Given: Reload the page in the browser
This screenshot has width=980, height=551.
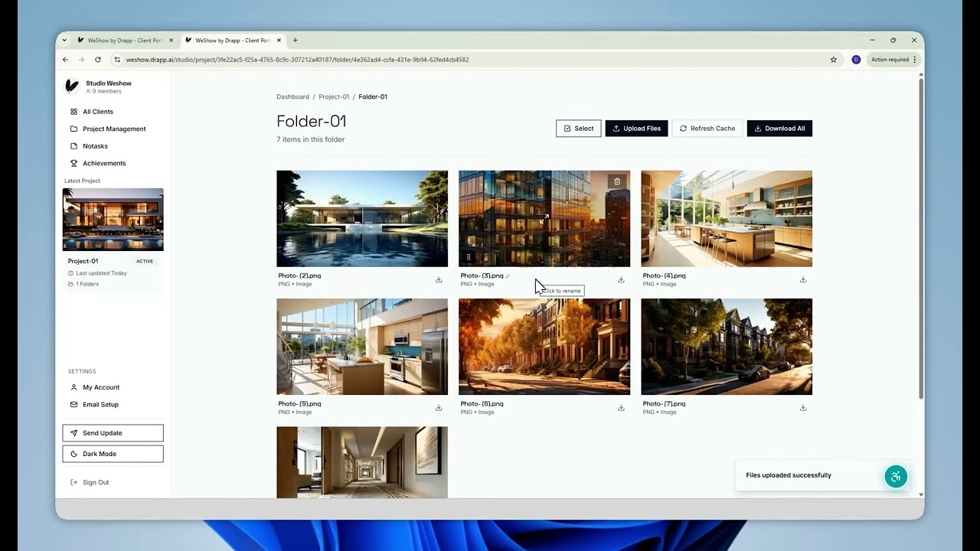Looking at the screenshot, I should pyautogui.click(x=98, y=60).
